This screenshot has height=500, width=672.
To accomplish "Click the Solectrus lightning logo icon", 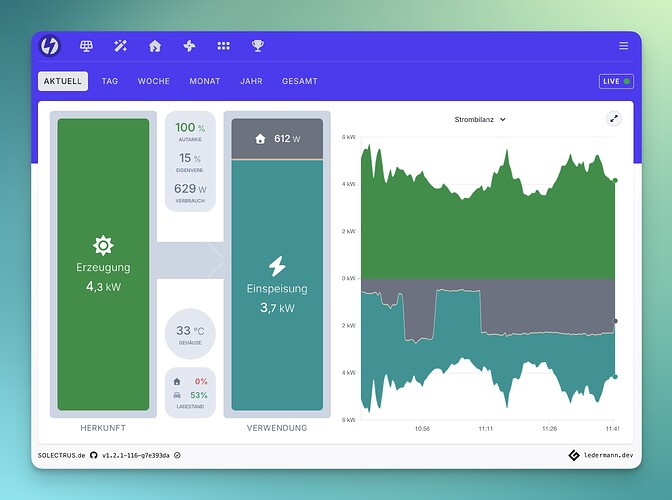I will (x=49, y=45).
